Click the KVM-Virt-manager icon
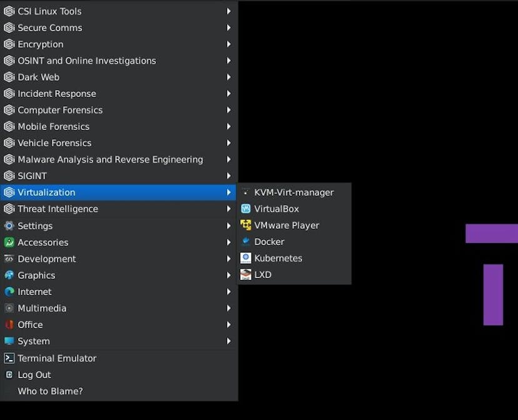The width and height of the screenshot is (518, 420). pos(245,192)
